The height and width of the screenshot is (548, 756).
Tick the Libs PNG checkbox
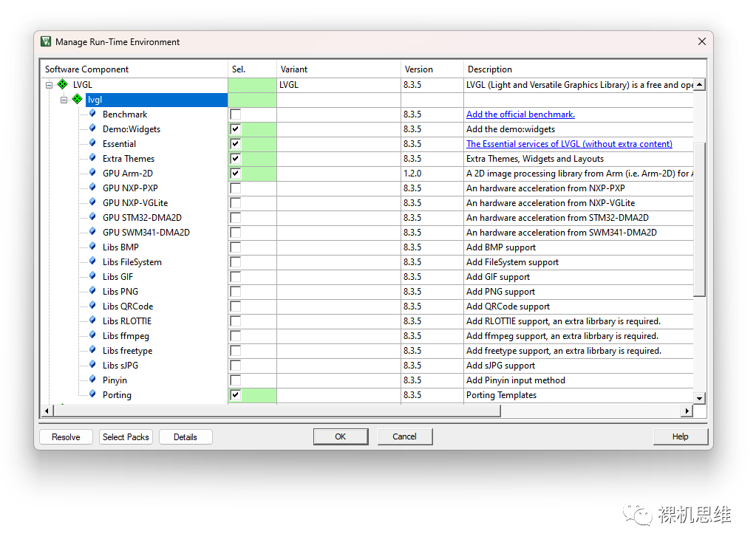coord(235,292)
